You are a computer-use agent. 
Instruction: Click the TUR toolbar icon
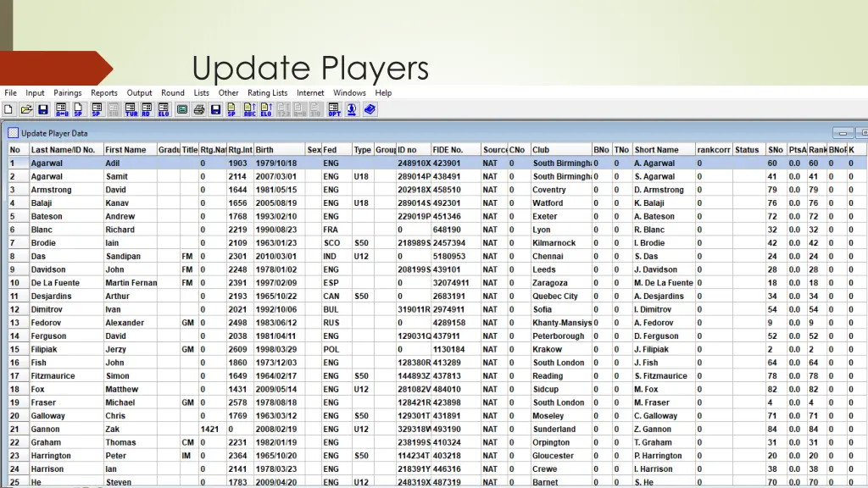point(131,109)
